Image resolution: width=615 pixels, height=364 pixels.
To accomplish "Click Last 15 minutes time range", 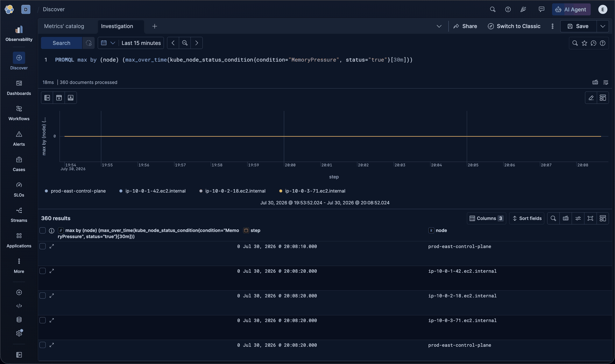I will pyautogui.click(x=141, y=43).
